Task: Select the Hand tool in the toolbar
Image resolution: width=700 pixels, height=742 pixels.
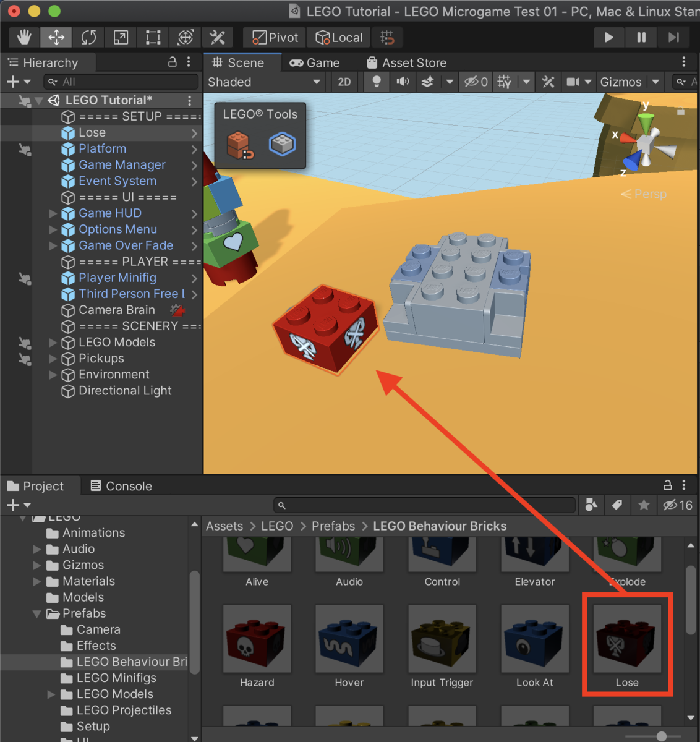Action: 24,38
